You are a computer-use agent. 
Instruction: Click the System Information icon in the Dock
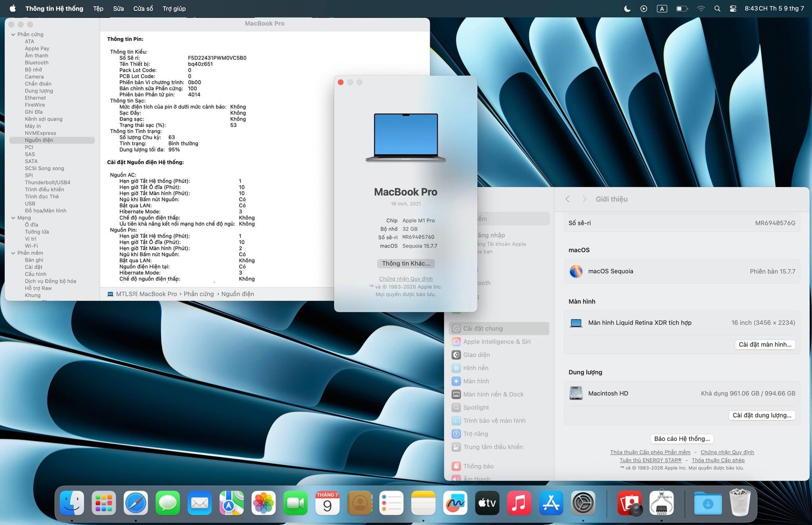click(661, 503)
